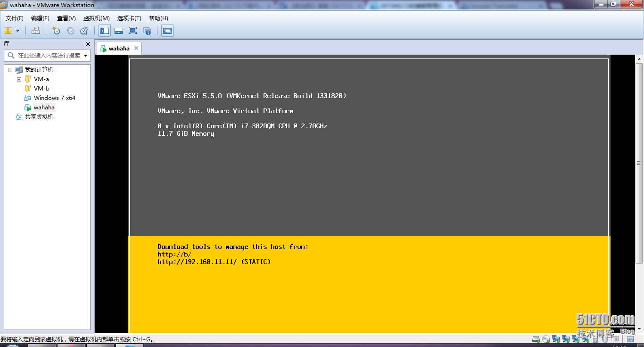The image size is (644, 347).
Task: Switch to Unity mode icon
Action: click(x=147, y=31)
